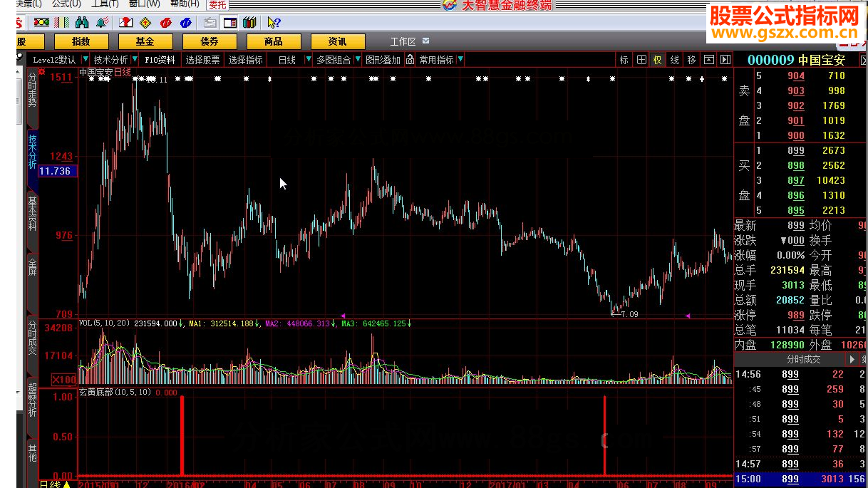Screen dimensions: 868x488
Task: Click the binoculars search icon in toolbar
Action: tap(81, 23)
